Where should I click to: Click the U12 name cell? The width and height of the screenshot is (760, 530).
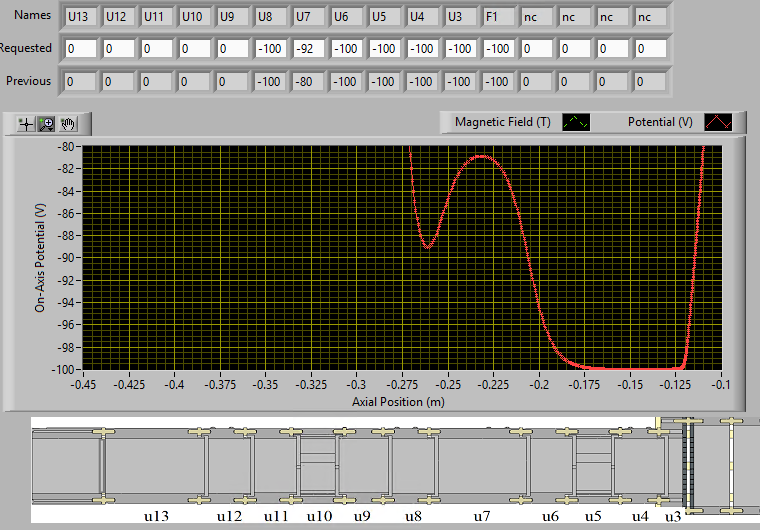[x=119, y=16]
